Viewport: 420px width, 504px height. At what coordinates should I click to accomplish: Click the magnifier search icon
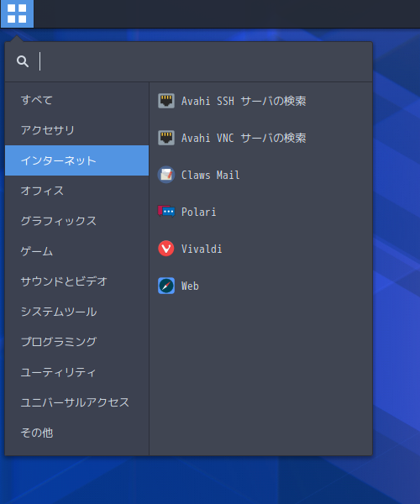point(23,61)
